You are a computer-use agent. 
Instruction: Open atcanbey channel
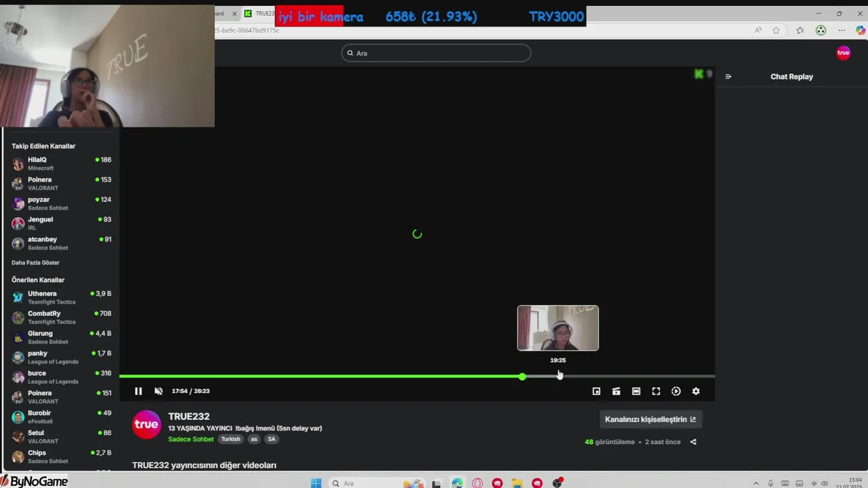61,243
